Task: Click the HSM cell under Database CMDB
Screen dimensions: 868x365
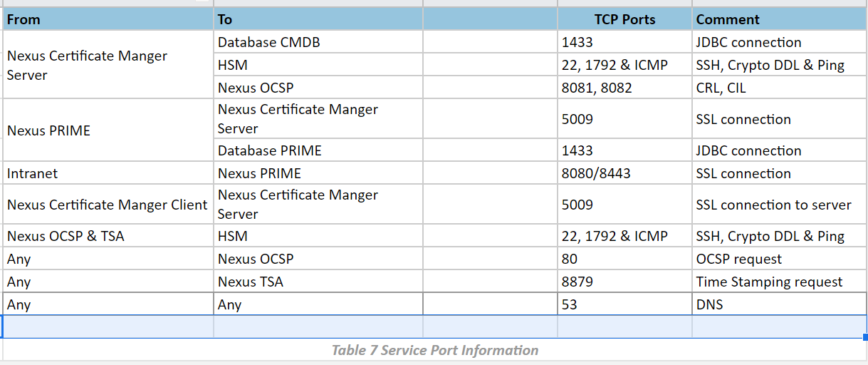Action: (318, 65)
